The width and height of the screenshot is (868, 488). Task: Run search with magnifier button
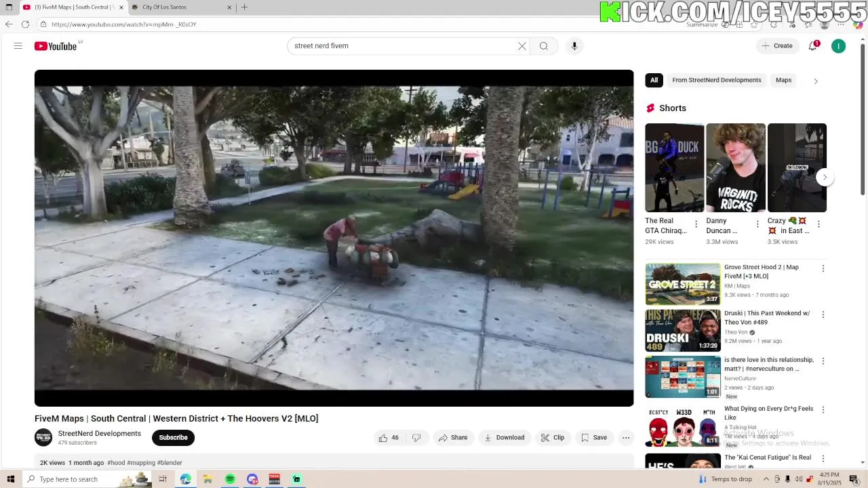(544, 46)
